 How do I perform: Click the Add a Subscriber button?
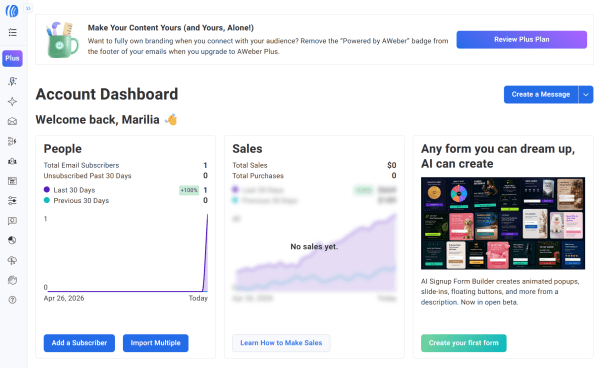[x=79, y=343]
